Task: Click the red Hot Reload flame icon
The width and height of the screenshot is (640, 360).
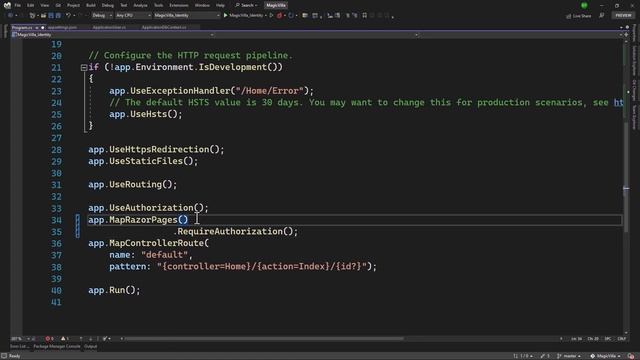Action: point(280,16)
